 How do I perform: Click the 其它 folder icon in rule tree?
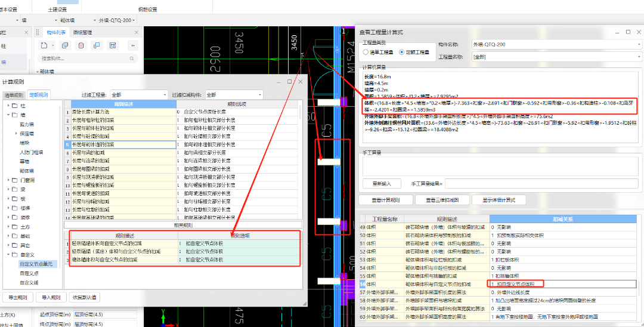pos(15,245)
